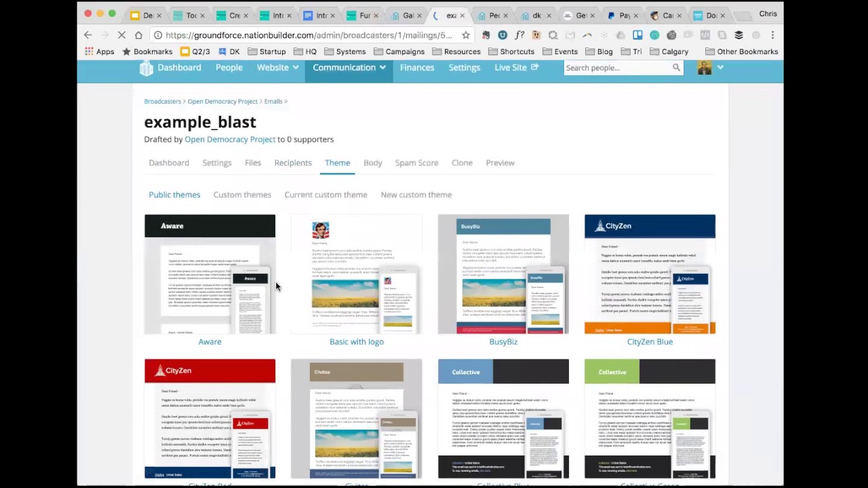Bookmark this page with the star icon

point(465,35)
